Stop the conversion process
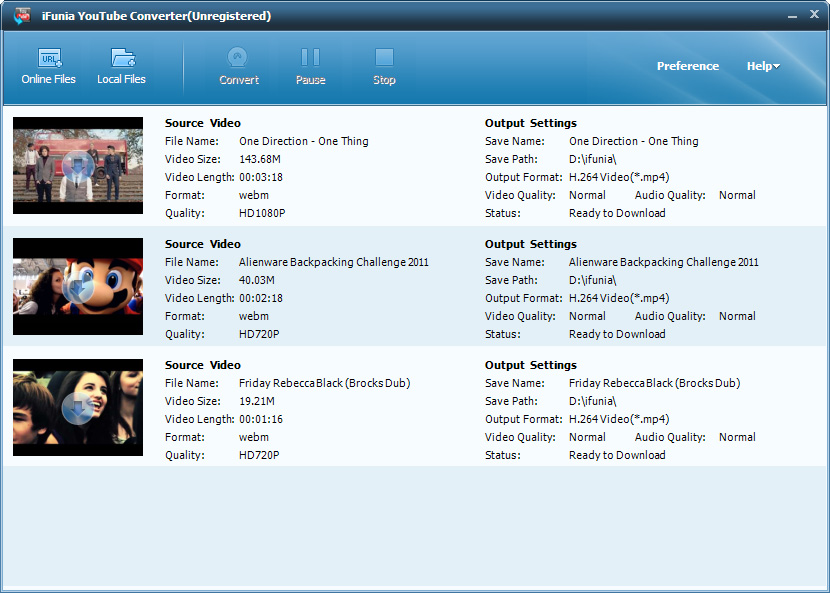830x593 pixels. click(x=384, y=66)
